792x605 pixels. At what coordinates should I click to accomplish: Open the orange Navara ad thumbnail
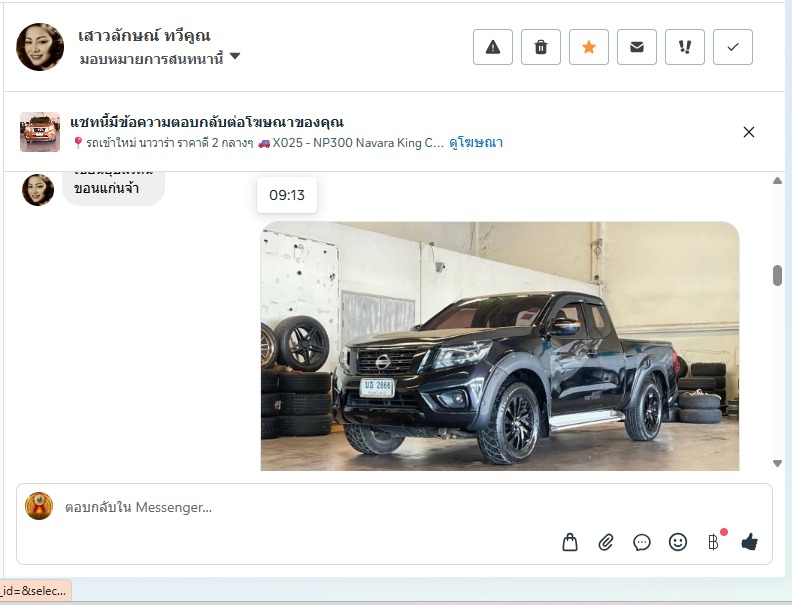tap(40, 132)
